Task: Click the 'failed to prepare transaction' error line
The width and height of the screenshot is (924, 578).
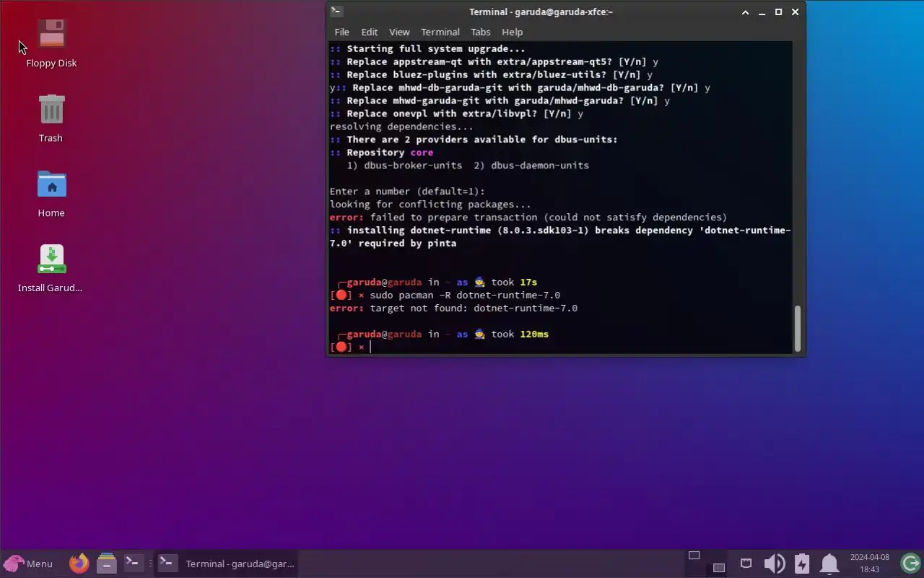Action: click(x=528, y=217)
